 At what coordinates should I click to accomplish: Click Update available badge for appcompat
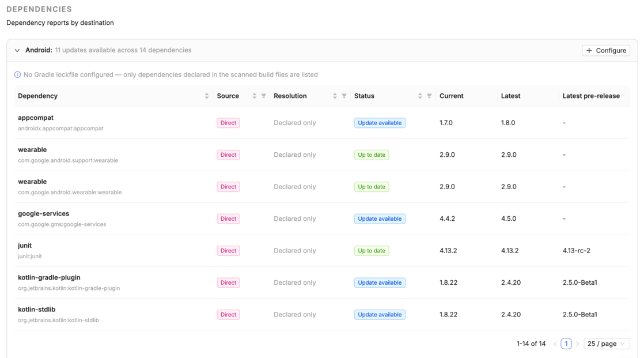[380, 123]
